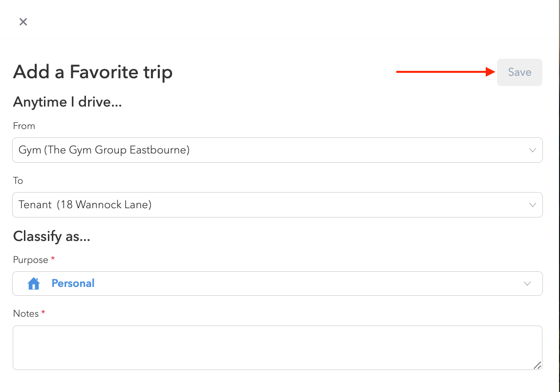Click the Notes field label

26,314
